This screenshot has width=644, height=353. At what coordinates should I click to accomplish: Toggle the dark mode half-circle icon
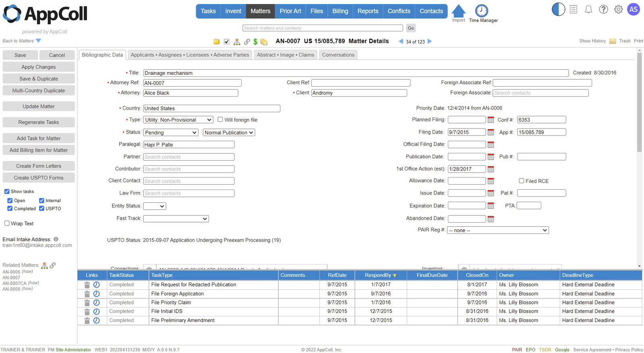(x=558, y=9)
